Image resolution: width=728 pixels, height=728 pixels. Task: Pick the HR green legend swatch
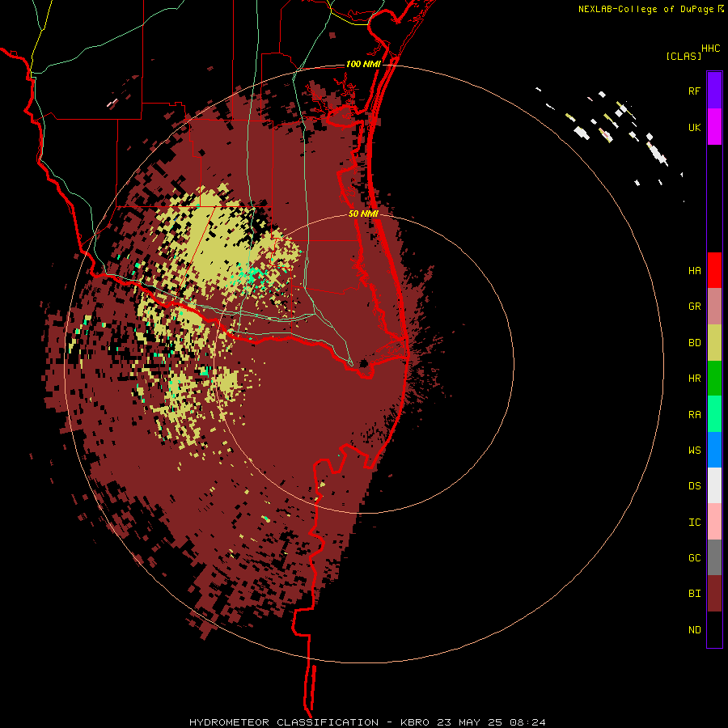pyautogui.click(x=714, y=379)
